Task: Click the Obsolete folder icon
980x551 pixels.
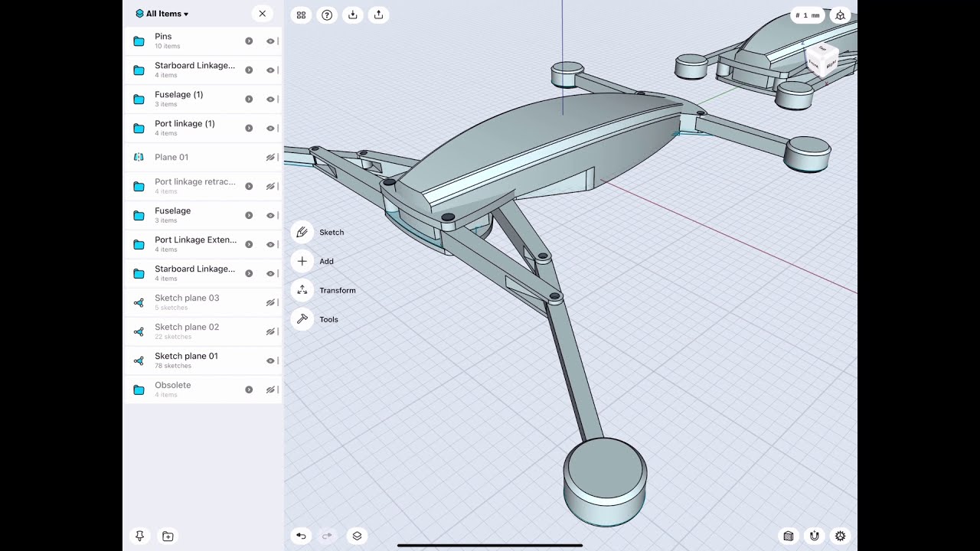Action: click(x=139, y=390)
